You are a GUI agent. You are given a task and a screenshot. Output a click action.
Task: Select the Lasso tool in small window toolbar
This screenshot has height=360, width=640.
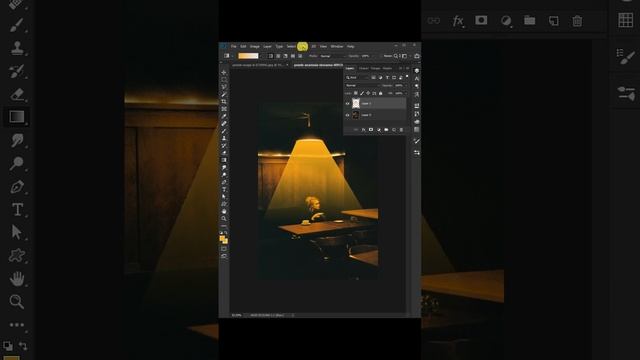tap(224, 86)
